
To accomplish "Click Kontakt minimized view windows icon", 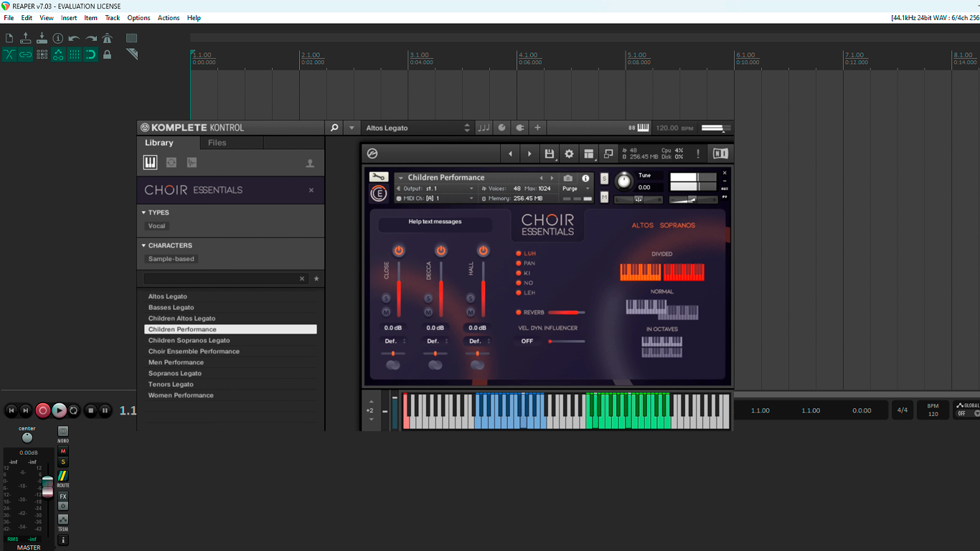I will (x=608, y=154).
